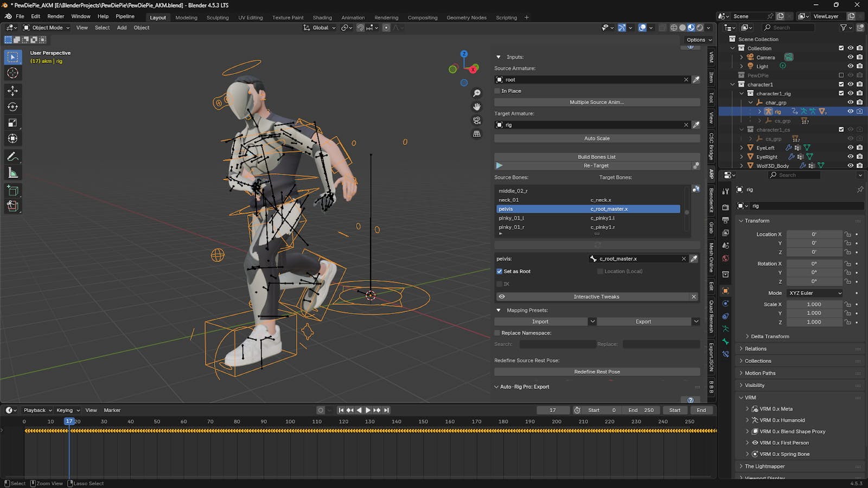The height and width of the screenshot is (488, 868).
Task: Select the Rotate tool
Action: (x=12, y=107)
